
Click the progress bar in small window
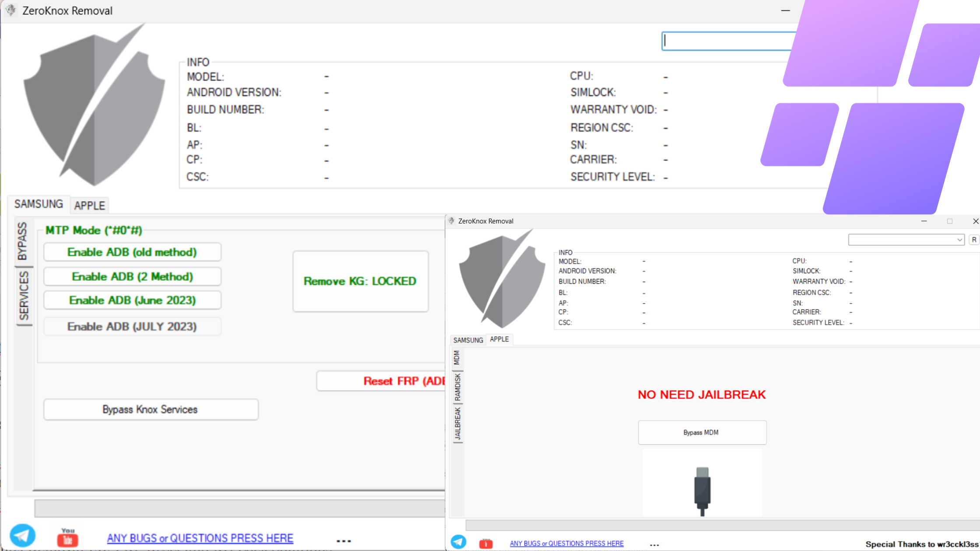tap(723, 525)
